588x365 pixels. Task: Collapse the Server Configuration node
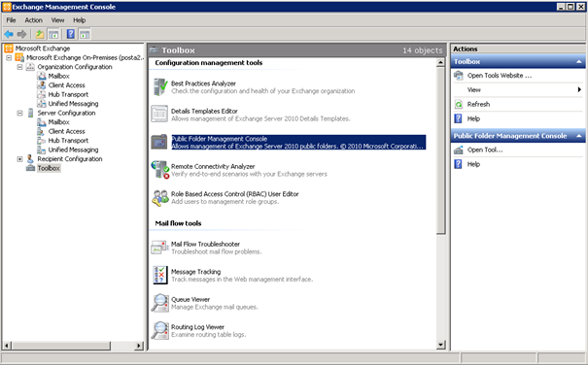tap(19, 113)
